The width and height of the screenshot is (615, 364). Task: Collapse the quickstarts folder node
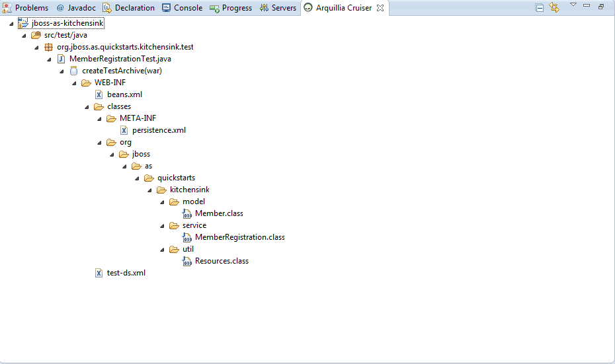[137, 178]
